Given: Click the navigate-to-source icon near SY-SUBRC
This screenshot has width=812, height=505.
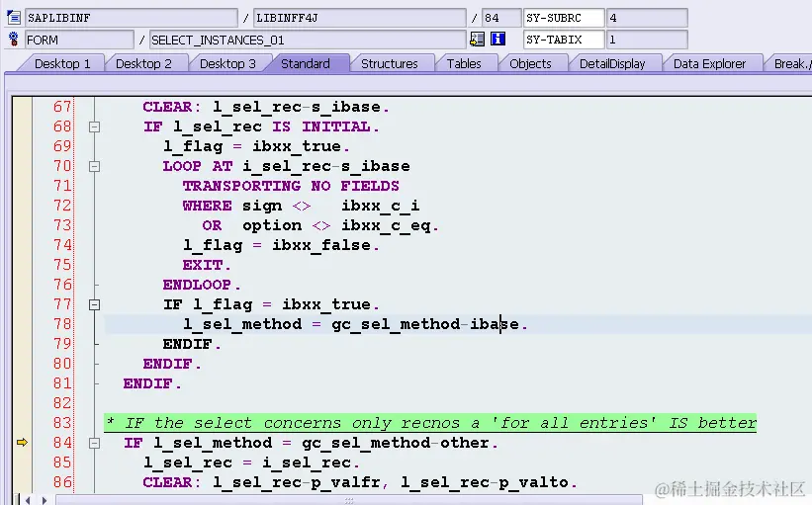Looking at the screenshot, I should point(477,39).
